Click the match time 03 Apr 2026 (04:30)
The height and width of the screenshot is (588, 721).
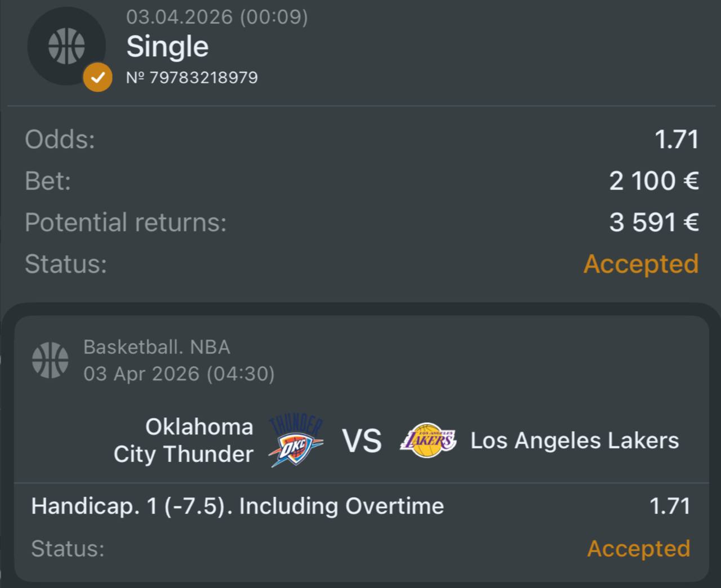tap(179, 373)
